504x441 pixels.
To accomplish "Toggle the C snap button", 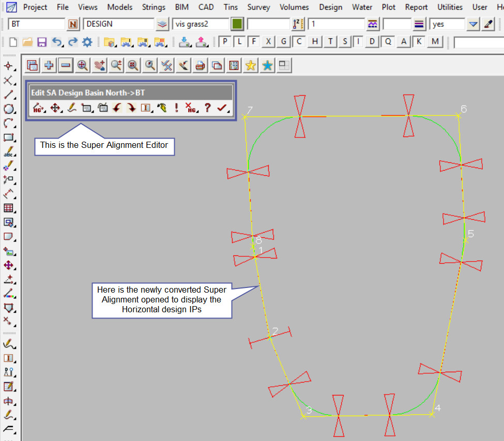I will [x=299, y=42].
